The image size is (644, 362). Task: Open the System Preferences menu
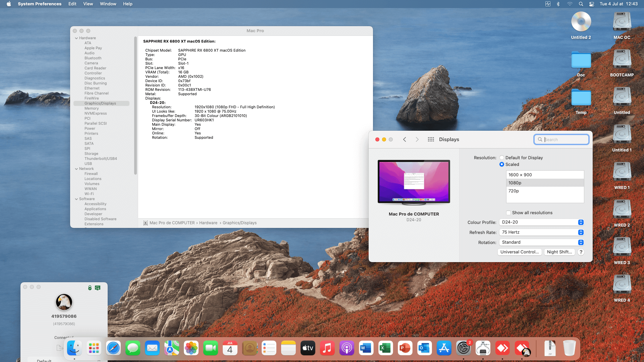click(x=40, y=4)
